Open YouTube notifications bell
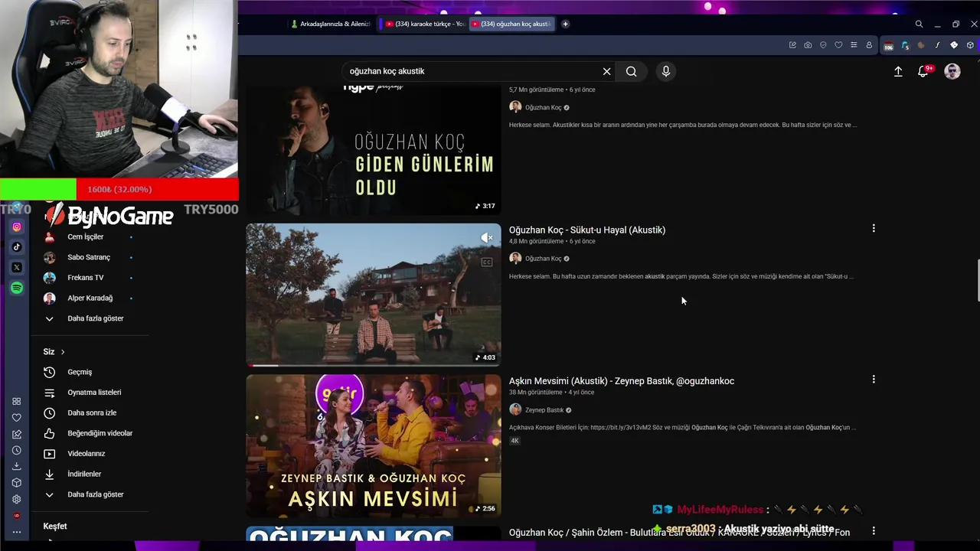 point(923,71)
